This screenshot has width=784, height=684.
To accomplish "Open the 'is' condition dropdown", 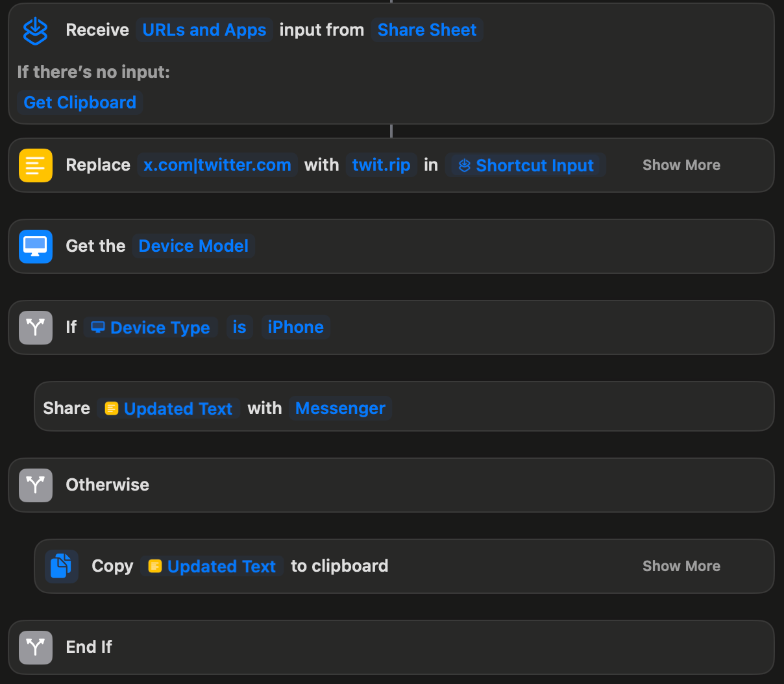I will [x=239, y=328].
